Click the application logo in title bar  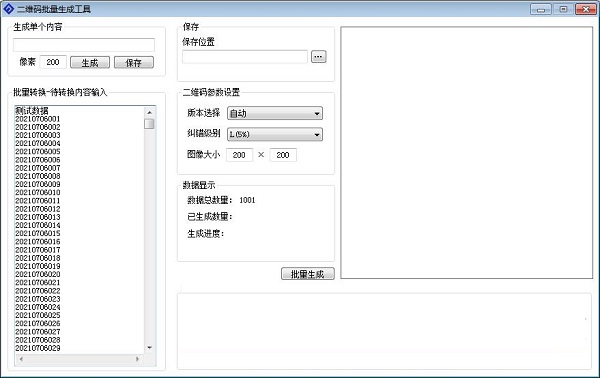8,9
